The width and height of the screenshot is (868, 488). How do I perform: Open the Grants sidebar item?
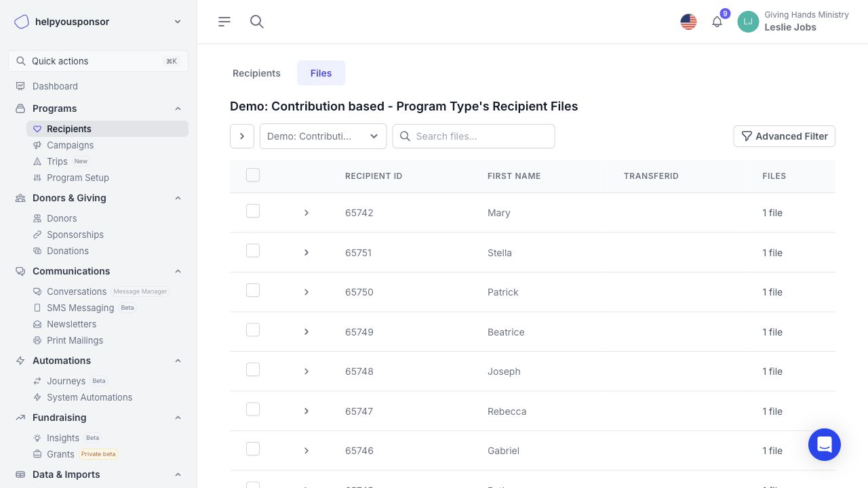pos(60,454)
